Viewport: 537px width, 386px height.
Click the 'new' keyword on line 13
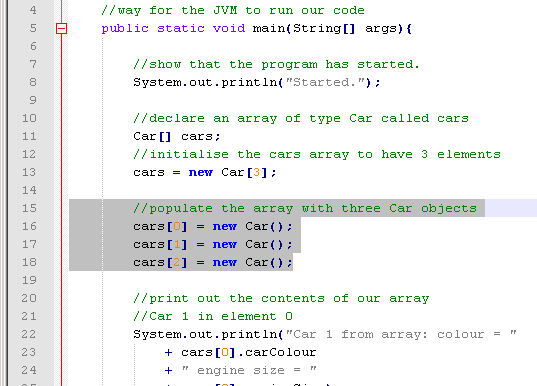click(201, 172)
